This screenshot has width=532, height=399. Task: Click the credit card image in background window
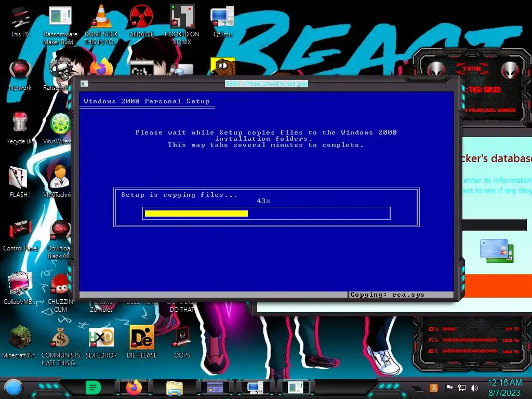pos(497,250)
